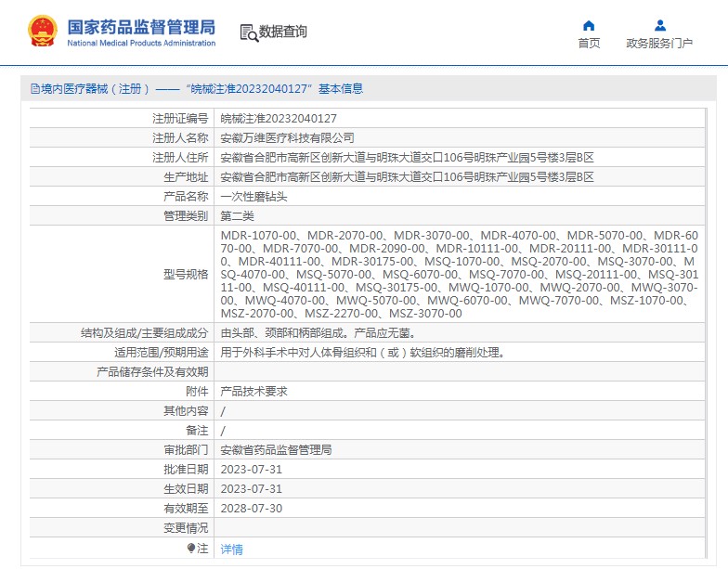
Task: Click National Medical Products Administration subtitle
Action: point(141,43)
